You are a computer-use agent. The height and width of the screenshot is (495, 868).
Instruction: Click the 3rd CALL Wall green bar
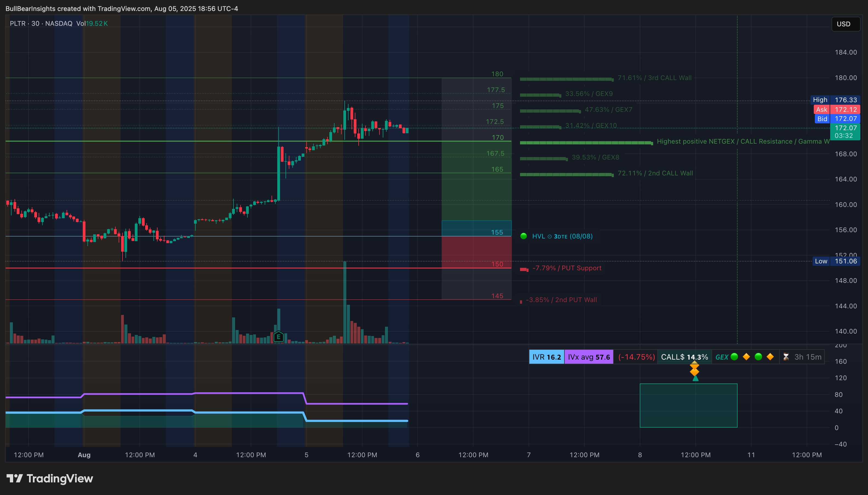[567, 79]
